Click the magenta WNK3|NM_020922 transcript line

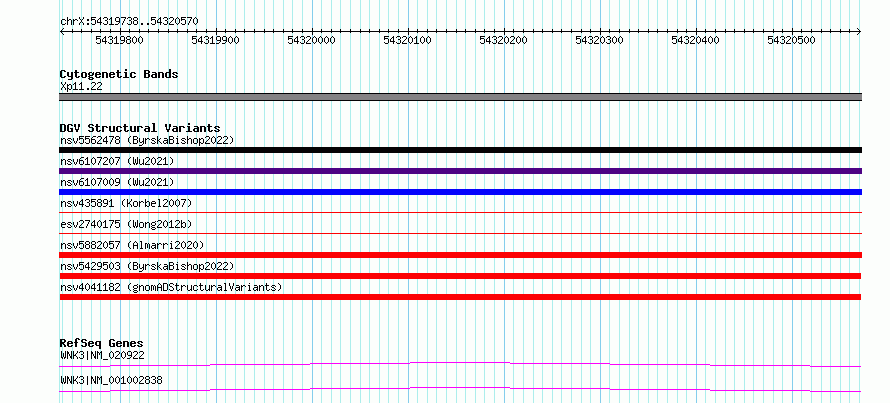coord(460,364)
